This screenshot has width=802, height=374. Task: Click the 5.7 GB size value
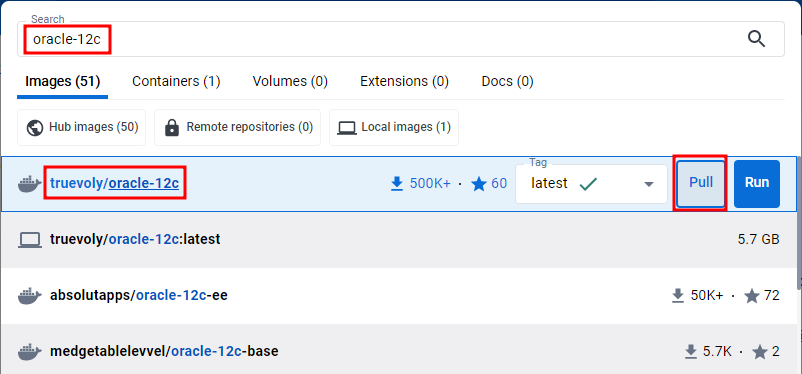pos(759,239)
